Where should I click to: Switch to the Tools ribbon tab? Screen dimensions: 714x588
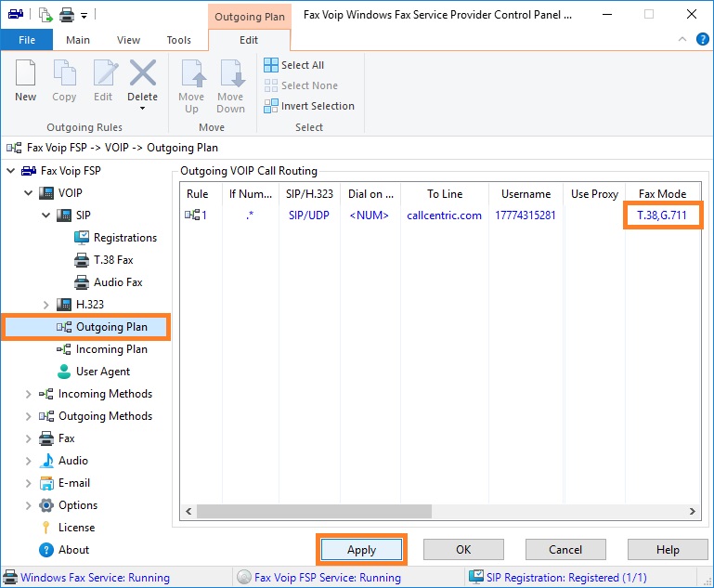[178, 40]
